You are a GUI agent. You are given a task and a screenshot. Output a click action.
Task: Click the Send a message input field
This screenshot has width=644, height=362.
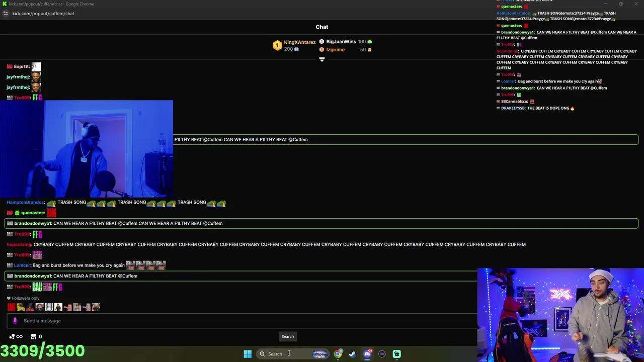coord(242,321)
